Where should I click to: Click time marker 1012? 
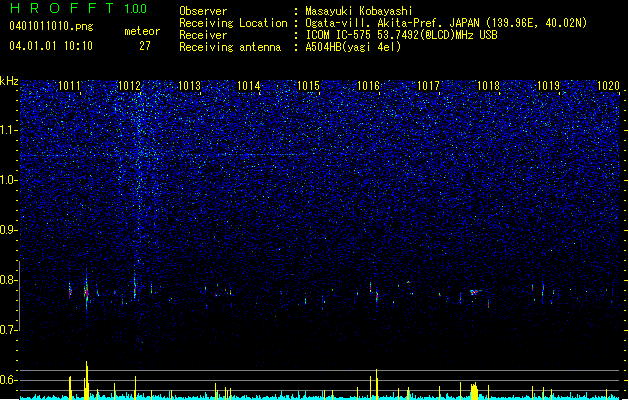click(x=130, y=86)
